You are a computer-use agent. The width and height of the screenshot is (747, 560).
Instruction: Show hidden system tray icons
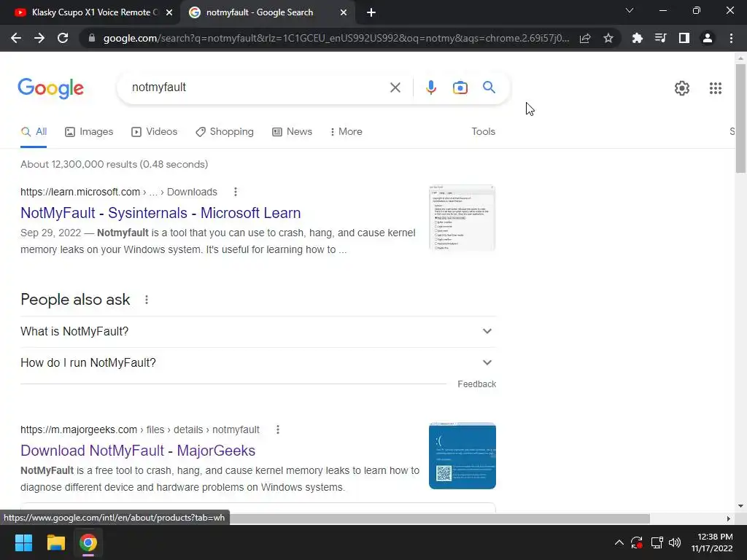click(x=619, y=542)
